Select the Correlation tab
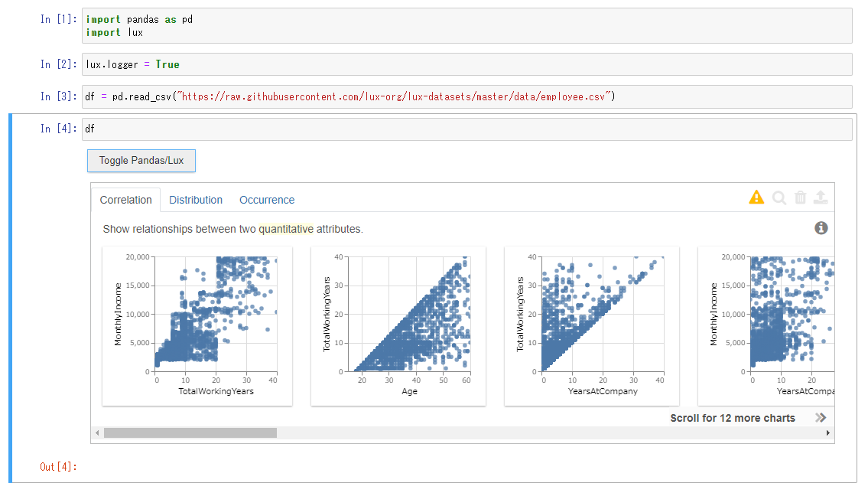Screen dimensions: 868x483 pos(125,199)
